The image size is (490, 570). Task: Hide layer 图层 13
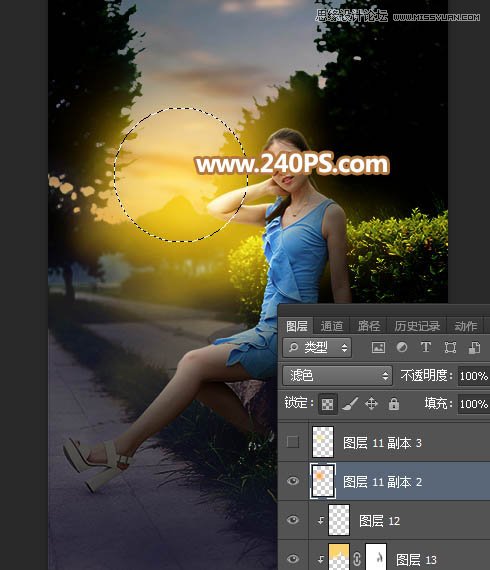click(293, 559)
